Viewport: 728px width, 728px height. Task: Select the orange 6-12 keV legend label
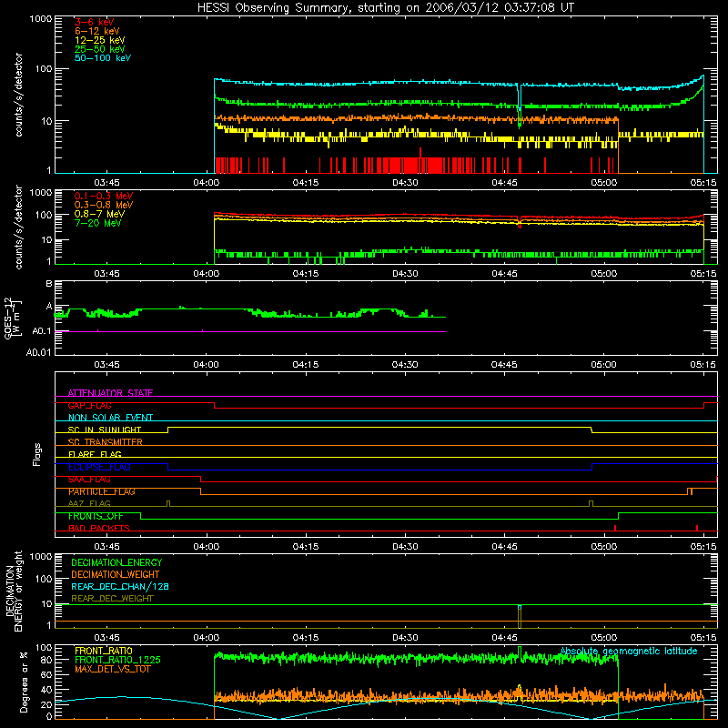97,31
